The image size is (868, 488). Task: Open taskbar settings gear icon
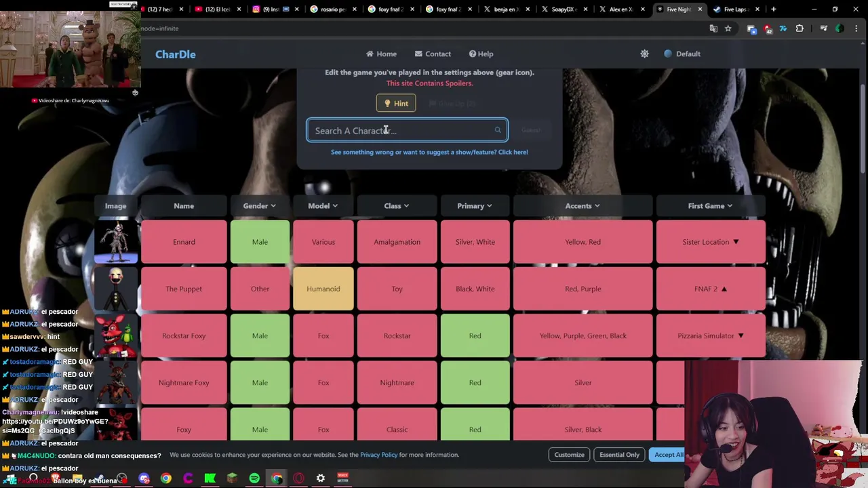(x=321, y=479)
